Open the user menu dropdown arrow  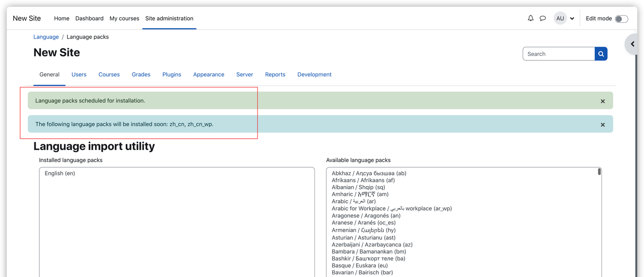[572, 19]
